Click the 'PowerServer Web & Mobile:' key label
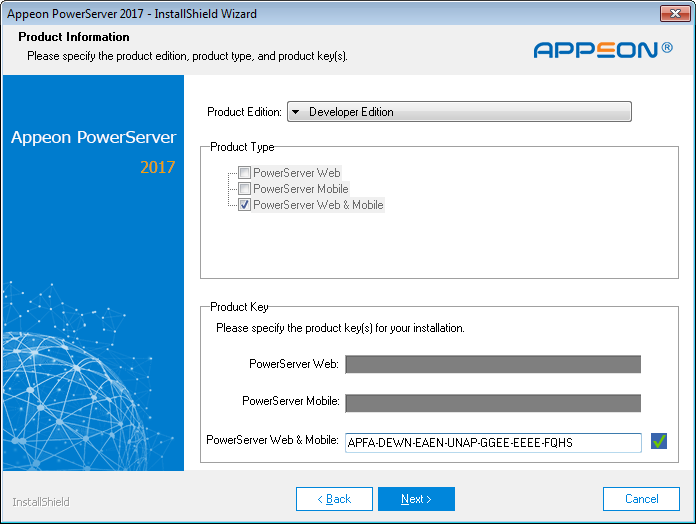This screenshot has height=524, width=696. click(x=272, y=440)
